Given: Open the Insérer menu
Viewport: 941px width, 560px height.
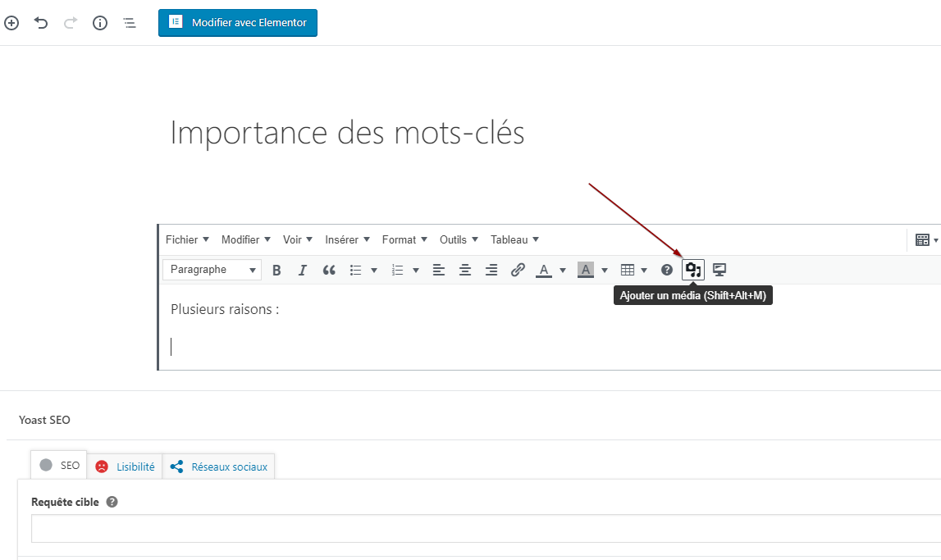Looking at the screenshot, I should (347, 239).
